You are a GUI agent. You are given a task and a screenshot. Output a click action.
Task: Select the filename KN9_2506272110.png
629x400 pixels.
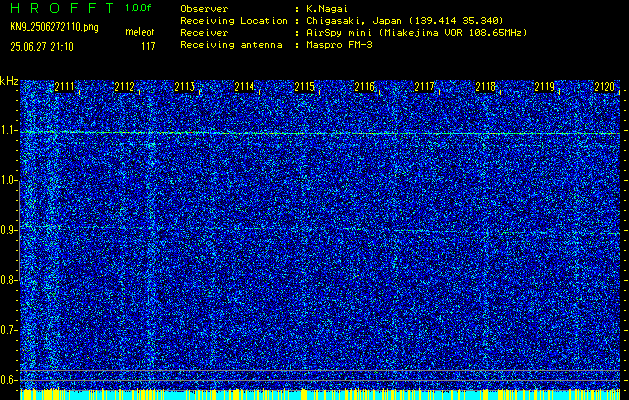coord(54,27)
